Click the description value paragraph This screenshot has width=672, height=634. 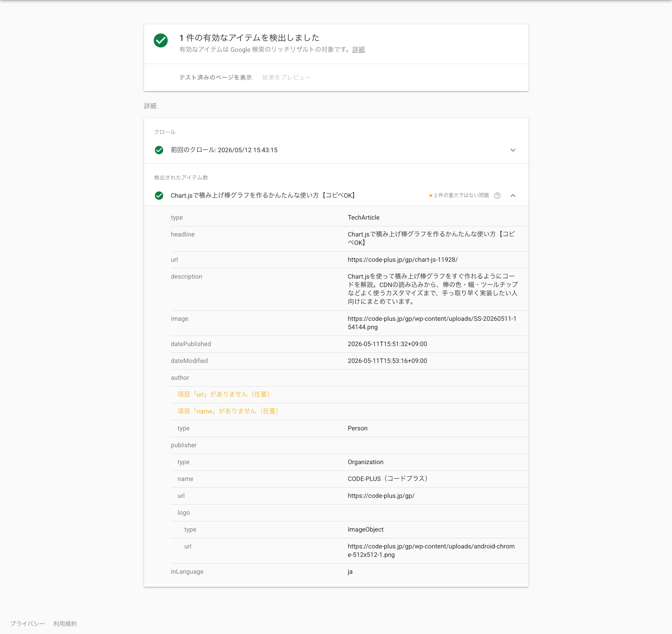(433, 289)
